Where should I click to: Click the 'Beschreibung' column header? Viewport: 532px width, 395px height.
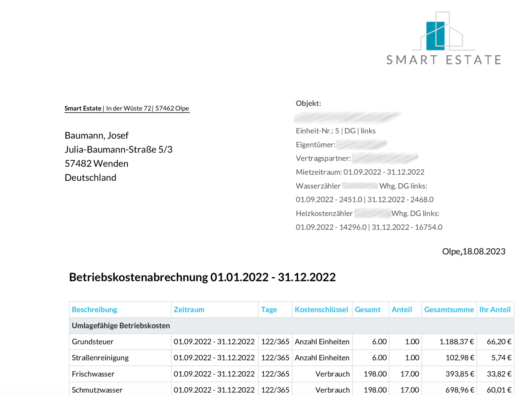click(x=95, y=310)
